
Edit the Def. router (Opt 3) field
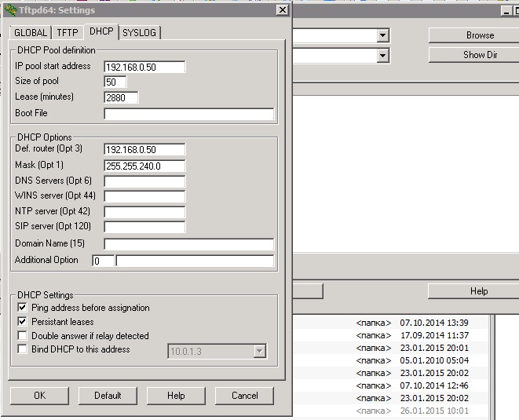coord(144,149)
